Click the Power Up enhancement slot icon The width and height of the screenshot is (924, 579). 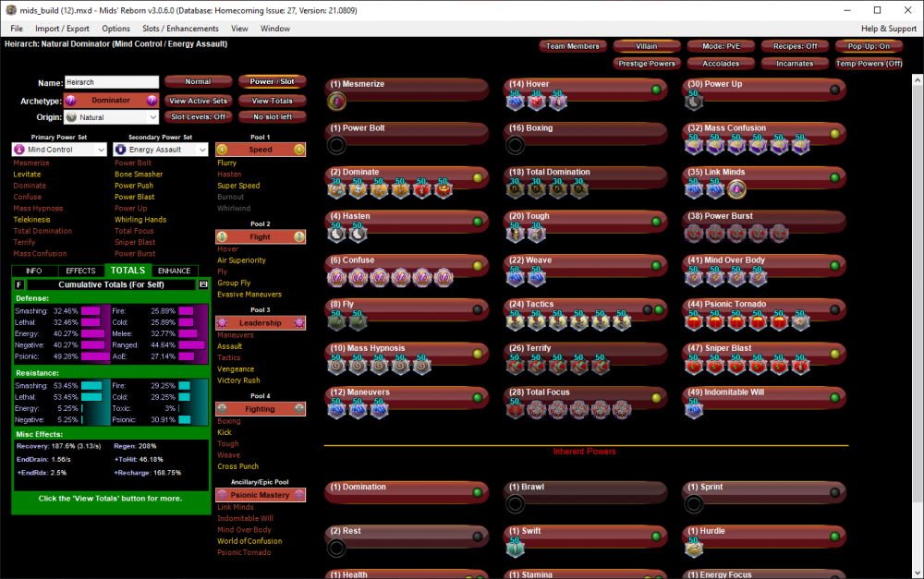(x=694, y=101)
